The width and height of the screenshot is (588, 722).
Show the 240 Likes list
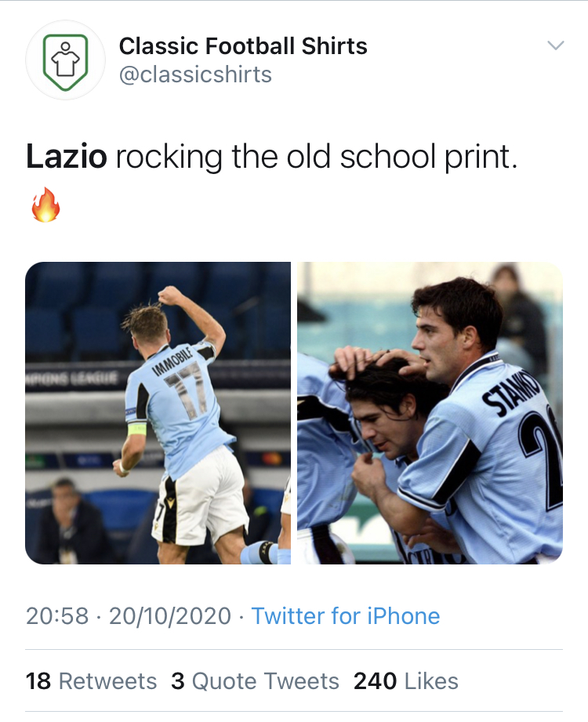tap(406, 680)
